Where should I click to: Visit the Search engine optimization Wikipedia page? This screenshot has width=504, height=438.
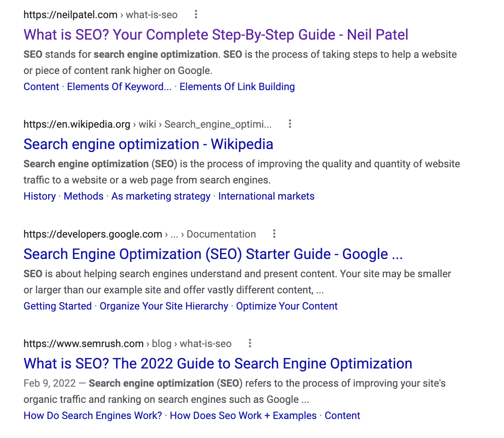(x=148, y=144)
